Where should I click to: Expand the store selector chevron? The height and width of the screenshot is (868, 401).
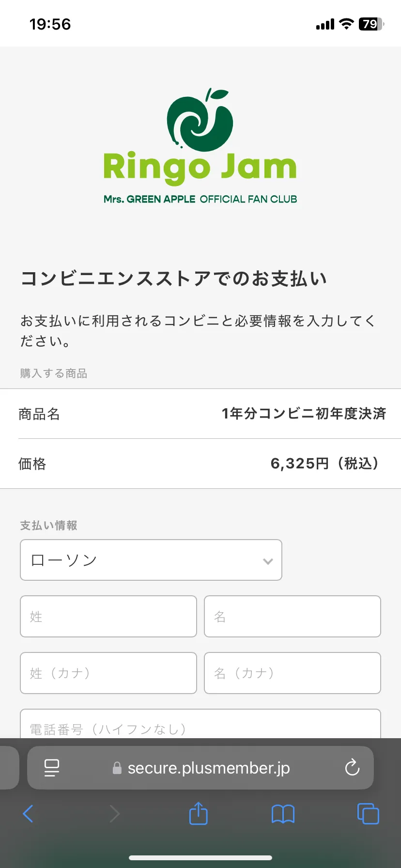click(268, 561)
